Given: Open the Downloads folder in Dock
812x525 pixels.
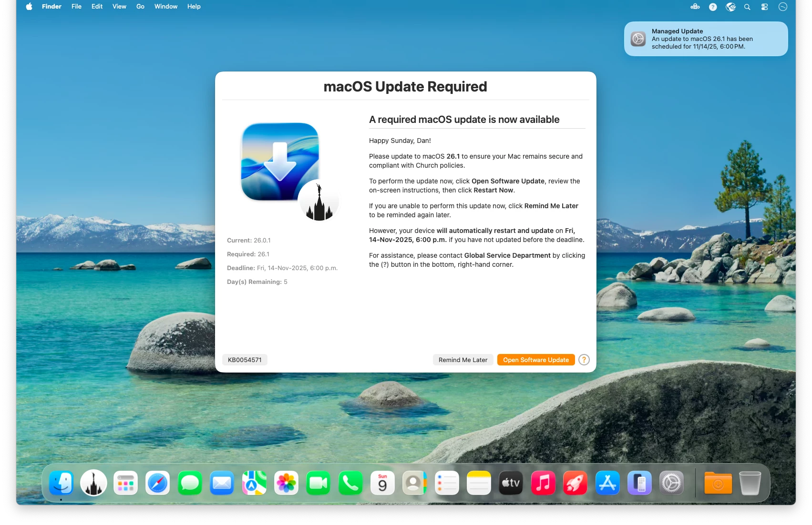Looking at the screenshot, I should (718, 483).
